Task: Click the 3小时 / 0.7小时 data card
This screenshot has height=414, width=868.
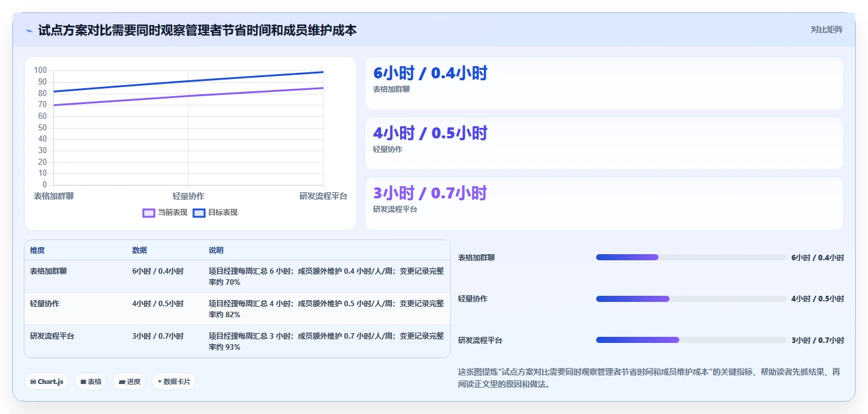Action: (604, 203)
